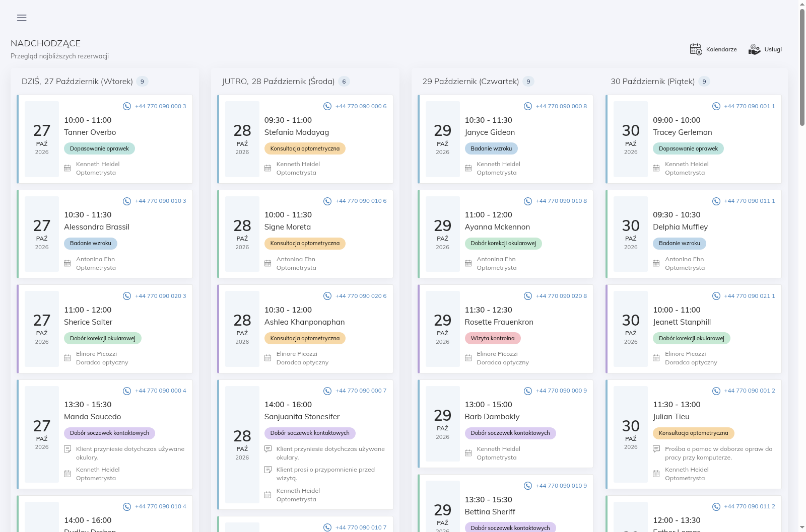This screenshot has height=532, width=806.
Task: Call +44 770 090 010 8 number
Action: click(x=561, y=201)
